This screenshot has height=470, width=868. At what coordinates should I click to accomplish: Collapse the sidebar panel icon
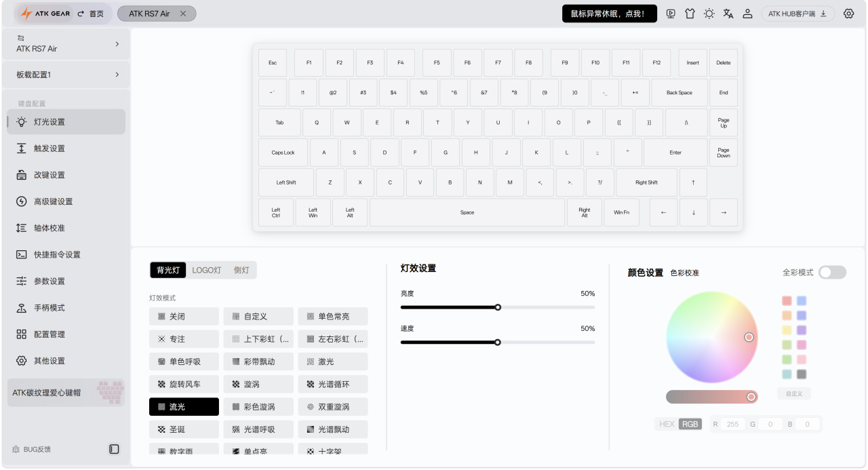114,449
